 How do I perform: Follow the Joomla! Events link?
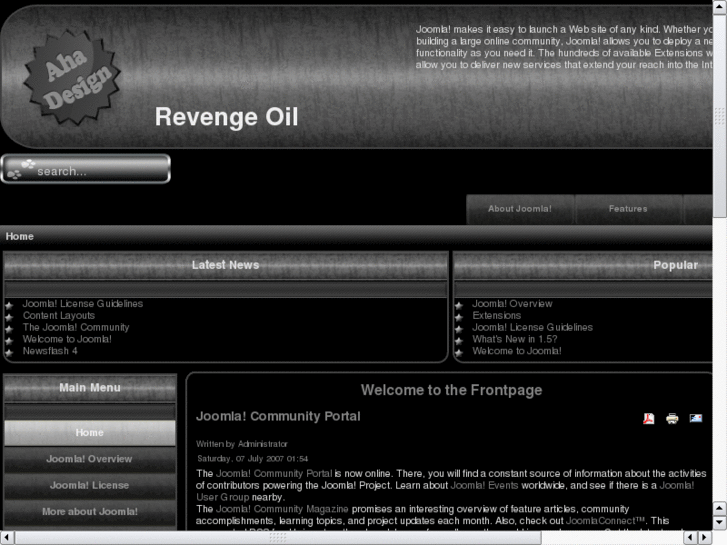point(484,486)
